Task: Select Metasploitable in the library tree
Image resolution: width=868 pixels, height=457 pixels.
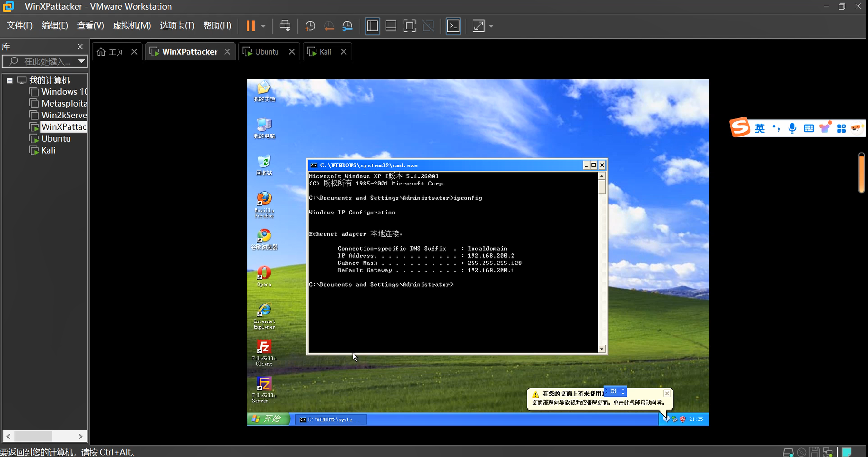Action: tap(58, 103)
